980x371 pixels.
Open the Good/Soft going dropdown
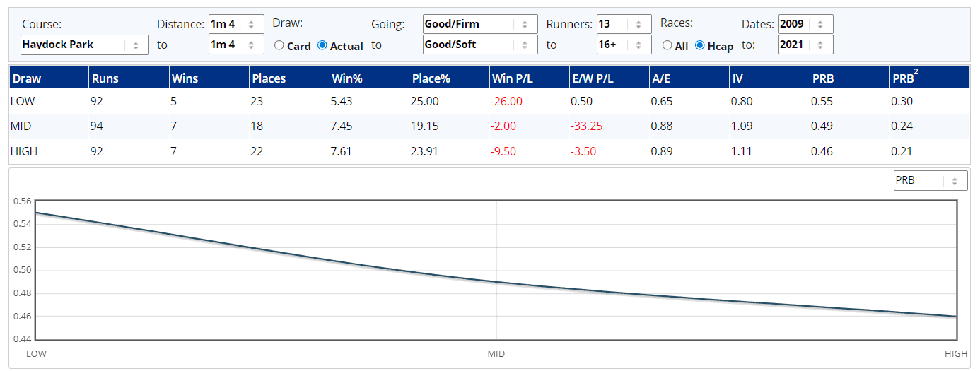coord(479,45)
